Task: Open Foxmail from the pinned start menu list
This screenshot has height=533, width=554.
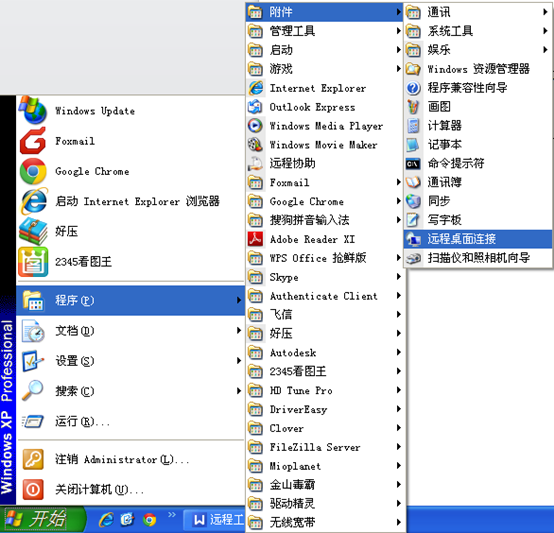Action: pos(130,141)
